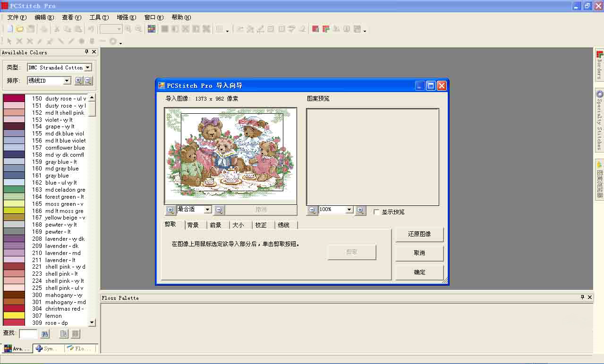Open the 排序 dropdown showing 绣线ID
The height and width of the screenshot is (364, 604).
66,80
